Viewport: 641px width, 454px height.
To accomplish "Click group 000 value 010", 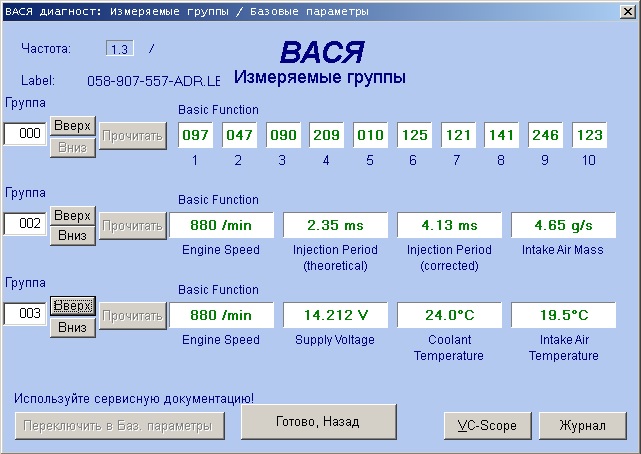I will click(370, 135).
